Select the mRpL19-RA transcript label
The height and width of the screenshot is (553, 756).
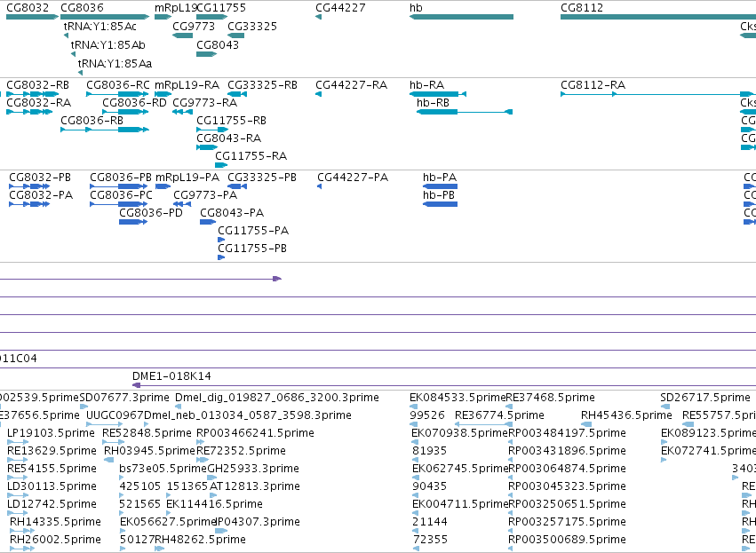click(x=187, y=85)
